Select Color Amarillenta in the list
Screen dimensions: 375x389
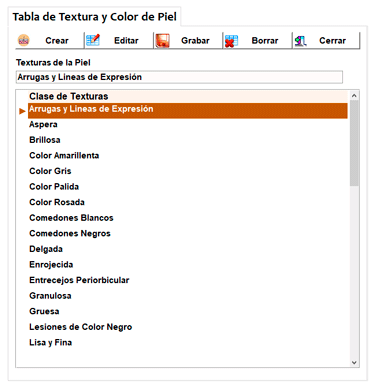point(188,155)
